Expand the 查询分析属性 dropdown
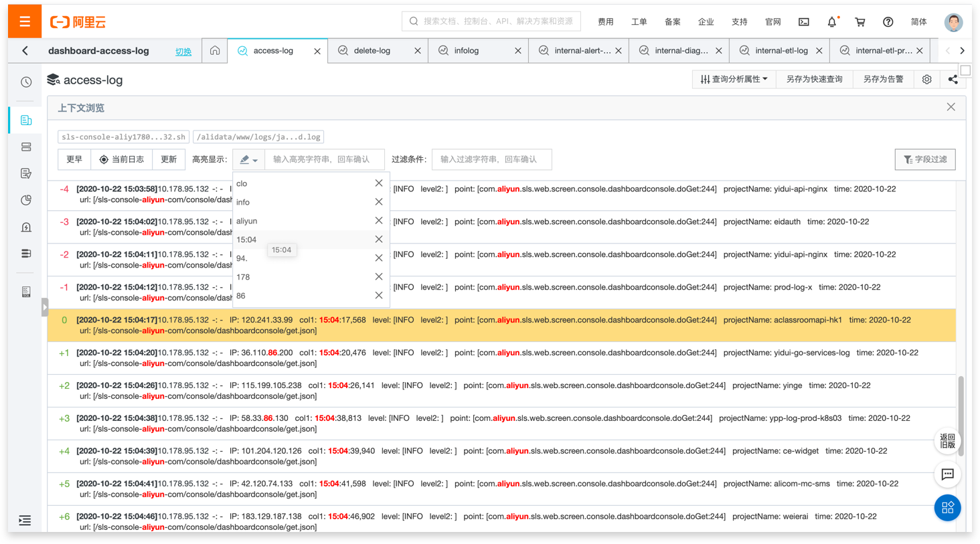 pos(734,80)
